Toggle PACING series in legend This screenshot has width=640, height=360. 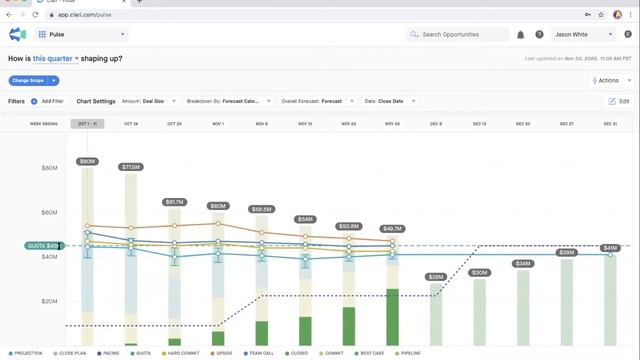coord(108,353)
